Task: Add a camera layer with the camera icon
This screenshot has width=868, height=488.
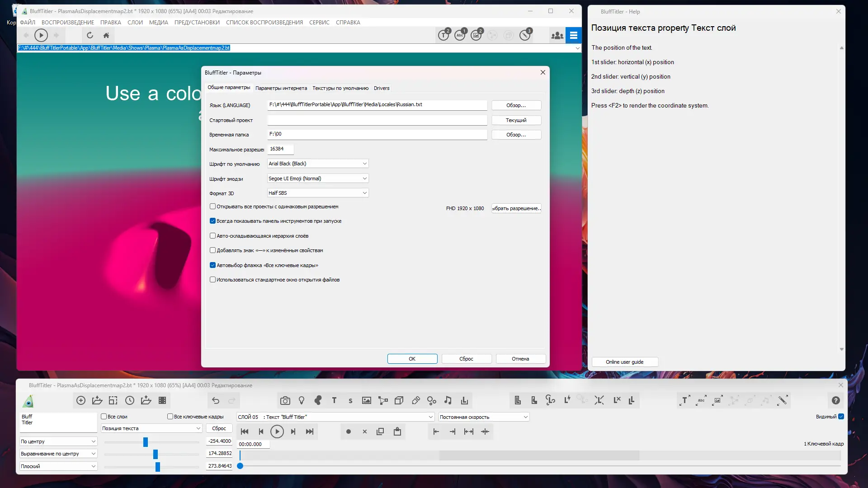Action: coord(285,401)
